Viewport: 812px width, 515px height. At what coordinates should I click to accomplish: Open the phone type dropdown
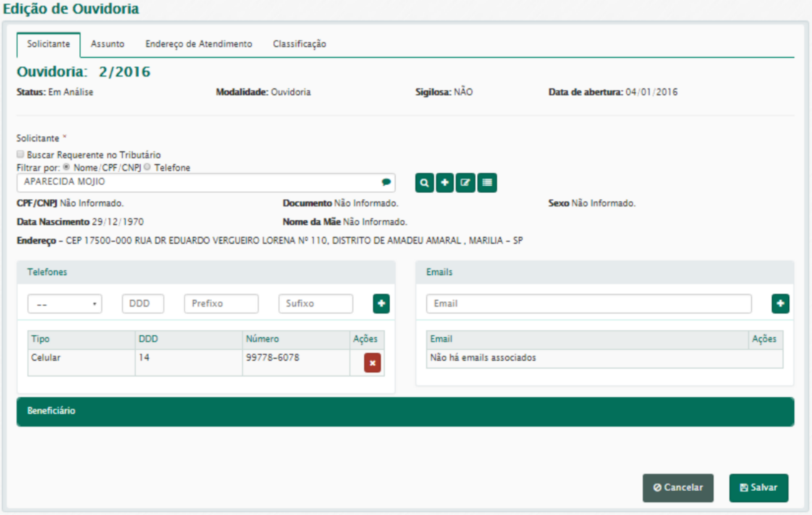pos(64,304)
